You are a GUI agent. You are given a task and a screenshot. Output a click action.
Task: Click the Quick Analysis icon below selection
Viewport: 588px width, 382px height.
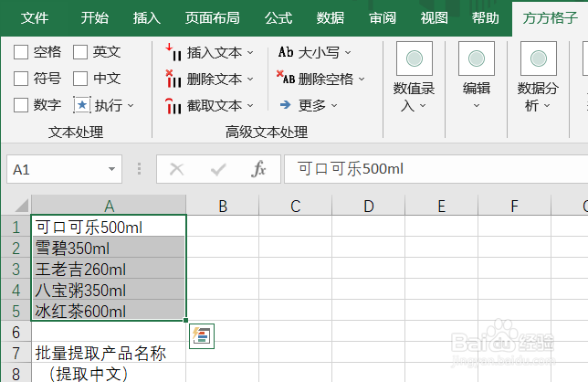pos(202,336)
